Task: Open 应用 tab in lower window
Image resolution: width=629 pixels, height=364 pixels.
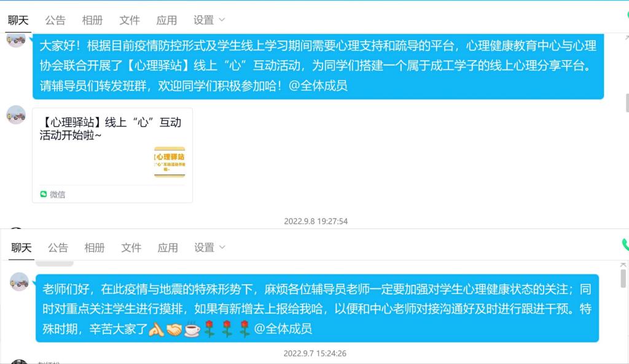Action: [x=168, y=248]
